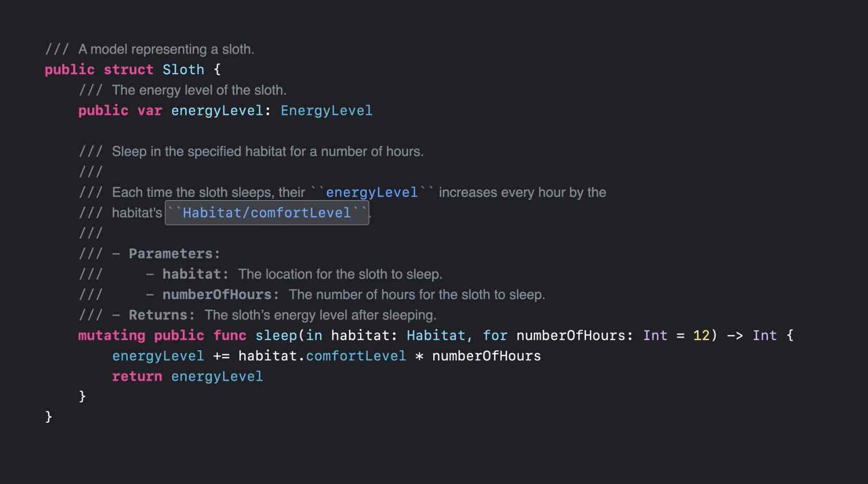Click numberOfHours in the multiplication expression
868x484 pixels.
[486, 356]
